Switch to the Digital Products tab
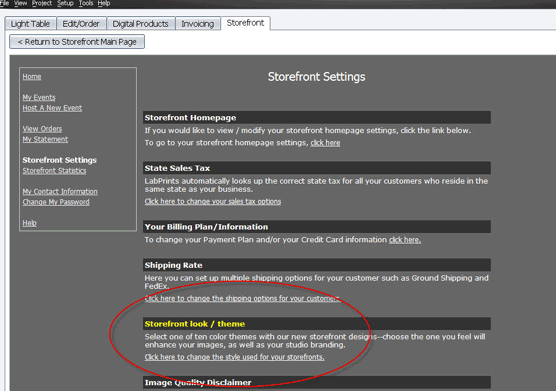The height and width of the screenshot is (391, 556). (140, 24)
